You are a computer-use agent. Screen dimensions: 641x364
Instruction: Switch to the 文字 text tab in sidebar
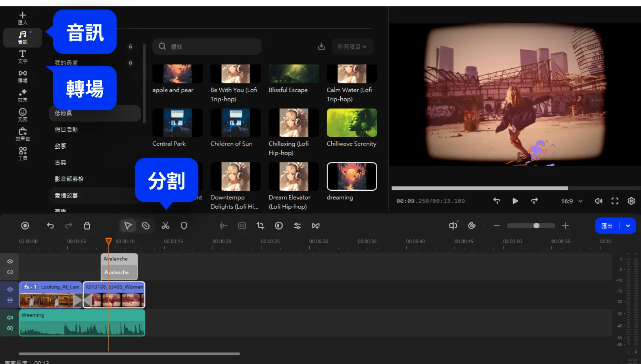coord(23,56)
